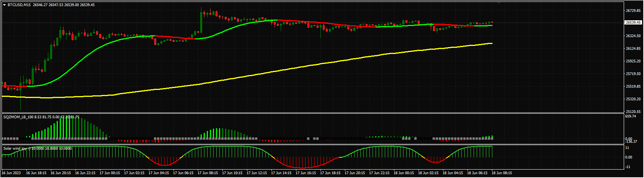Click the 17 Jun 00:15 time label
The width and height of the screenshot is (644, 178).
(x=111, y=173)
